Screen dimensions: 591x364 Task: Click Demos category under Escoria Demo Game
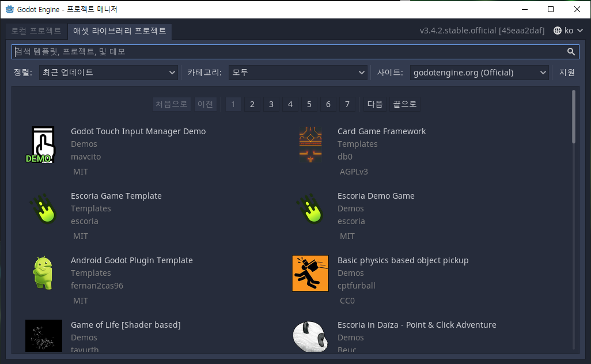pos(351,208)
